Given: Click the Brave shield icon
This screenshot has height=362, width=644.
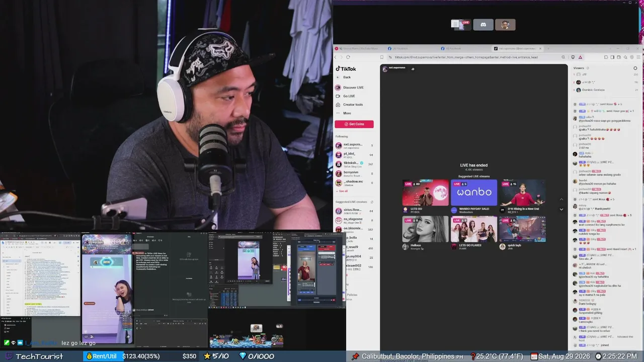Looking at the screenshot, I should (x=573, y=57).
